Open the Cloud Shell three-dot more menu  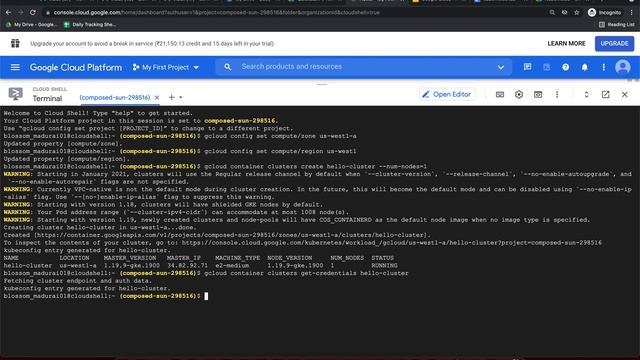point(557,94)
